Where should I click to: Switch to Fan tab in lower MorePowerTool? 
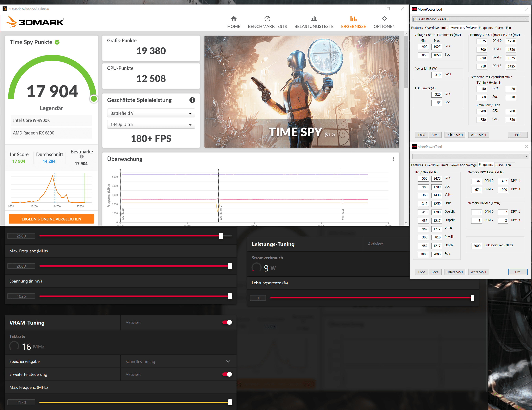click(x=508, y=165)
